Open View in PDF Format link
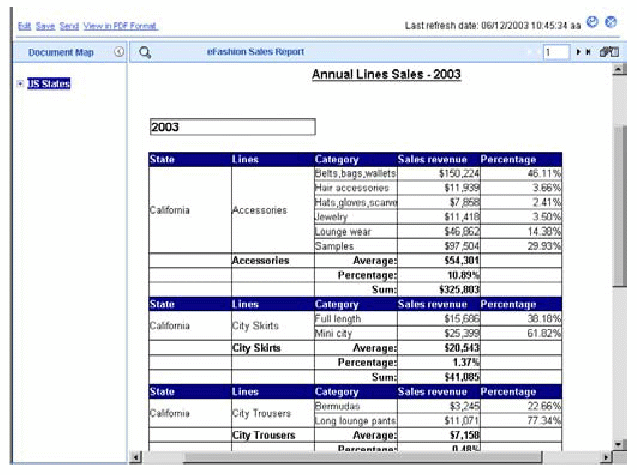Screen dimensions: 637x475 [121, 26]
